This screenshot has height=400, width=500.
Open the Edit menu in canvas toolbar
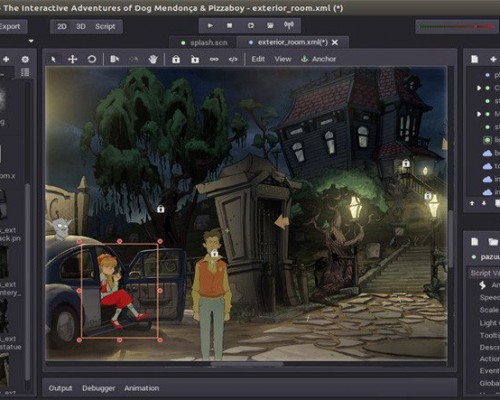pos(258,59)
